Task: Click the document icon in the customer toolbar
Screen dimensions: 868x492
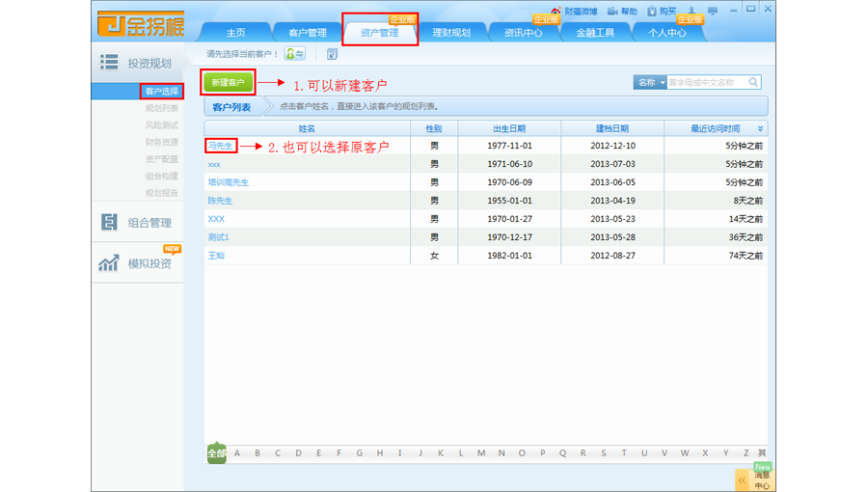Action: [x=332, y=54]
